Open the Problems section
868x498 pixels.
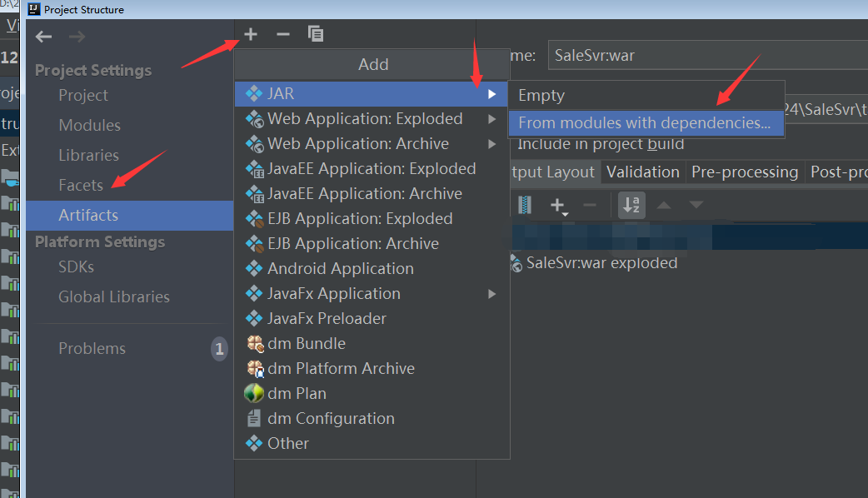point(92,349)
